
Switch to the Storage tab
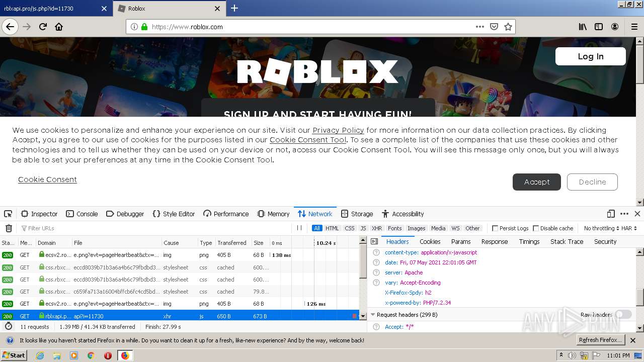[x=357, y=214]
